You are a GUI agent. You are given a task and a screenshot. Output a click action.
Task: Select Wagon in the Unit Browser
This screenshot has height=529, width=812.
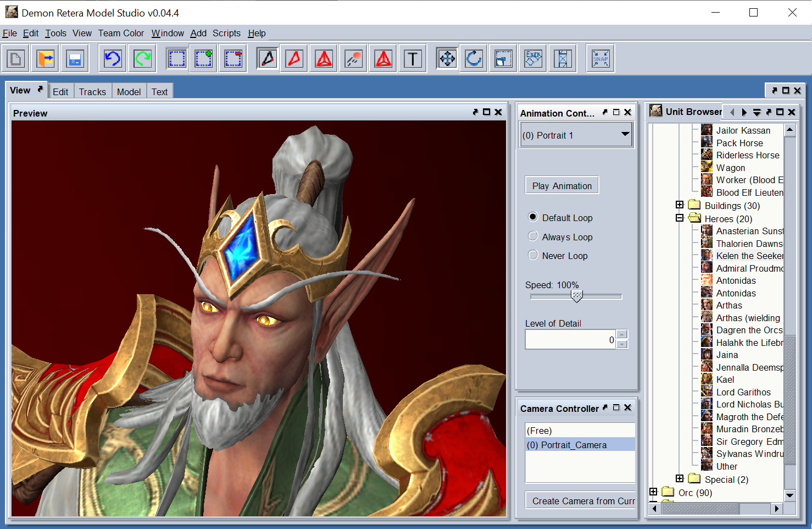point(731,168)
